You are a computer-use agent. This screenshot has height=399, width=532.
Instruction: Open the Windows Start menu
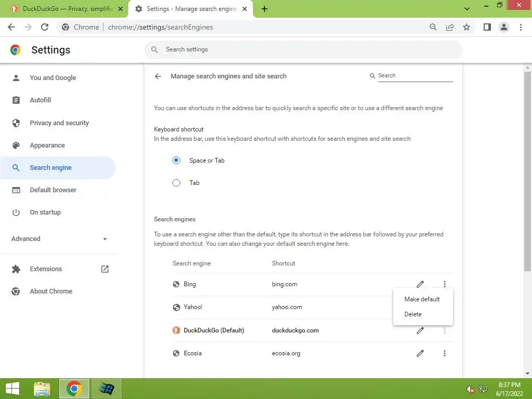click(12, 389)
